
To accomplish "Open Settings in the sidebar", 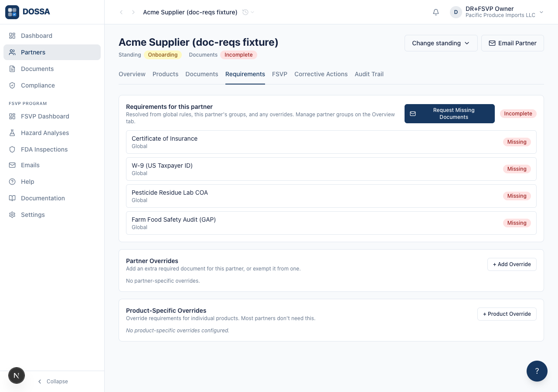I will (x=52, y=215).
